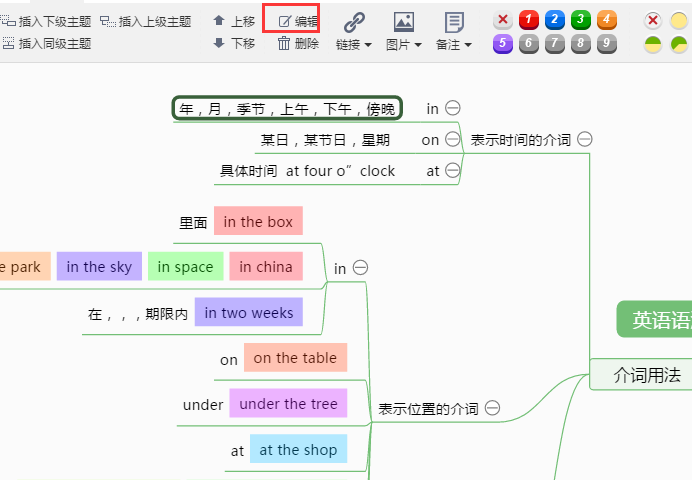
Task: Click the 'in china' pink label
Action: [266, 266]
